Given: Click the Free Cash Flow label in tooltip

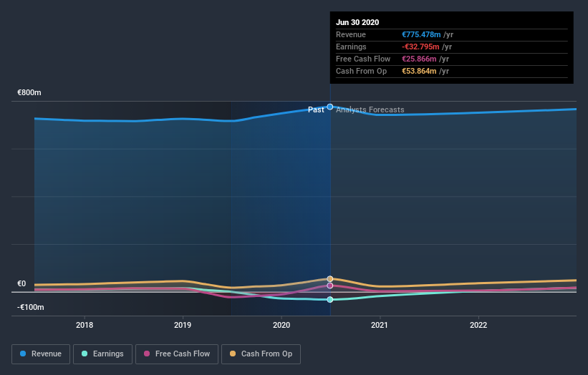Looking at the screenshot, I should coord(363,59).
